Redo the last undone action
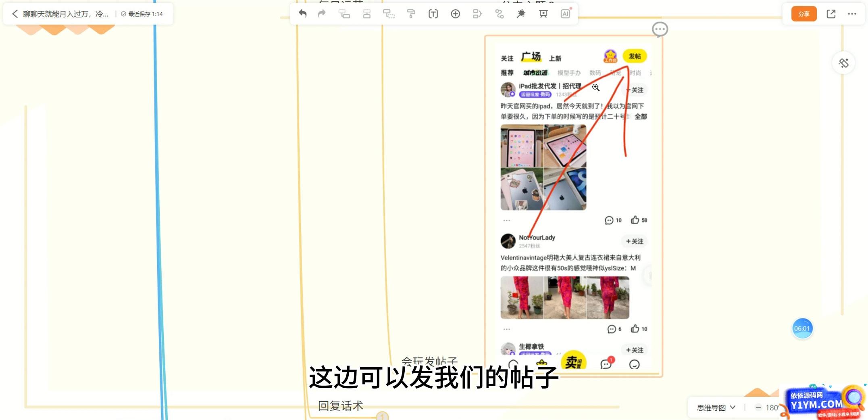This screenshot has width=868, height=420. (x=322, y=14)
